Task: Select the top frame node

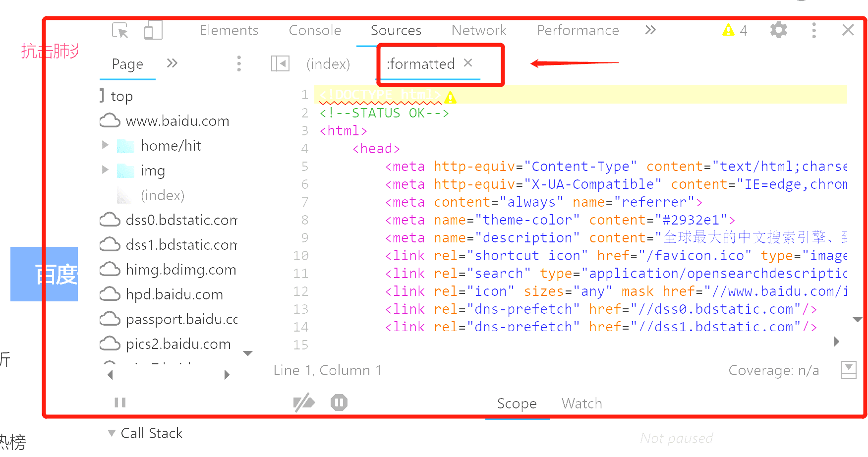Action: pos(121,96)
